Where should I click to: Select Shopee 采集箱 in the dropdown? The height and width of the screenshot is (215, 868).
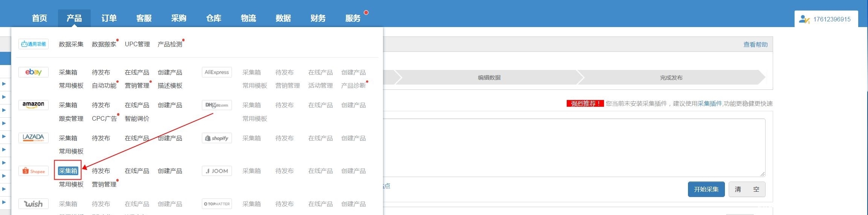click(x=68, y=171)
